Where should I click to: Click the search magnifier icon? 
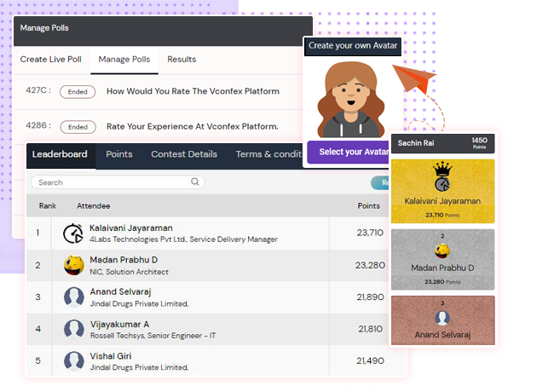(x=195, y=182)
